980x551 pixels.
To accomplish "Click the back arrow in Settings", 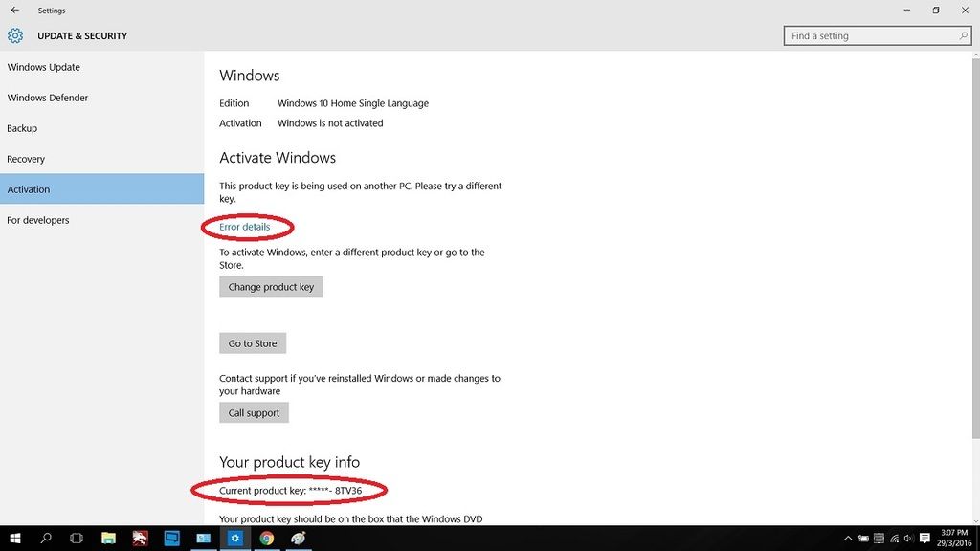I will [14, 11].
